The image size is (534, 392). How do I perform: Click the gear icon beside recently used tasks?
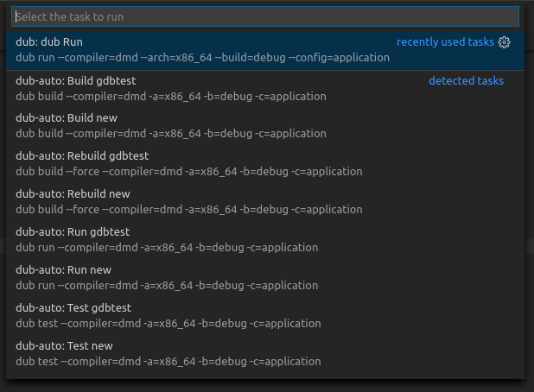[505, 42]
